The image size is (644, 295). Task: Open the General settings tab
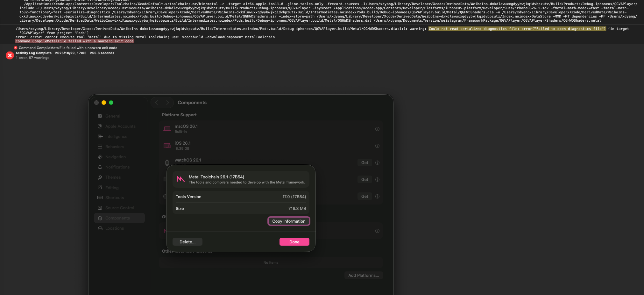pos(113,116)
